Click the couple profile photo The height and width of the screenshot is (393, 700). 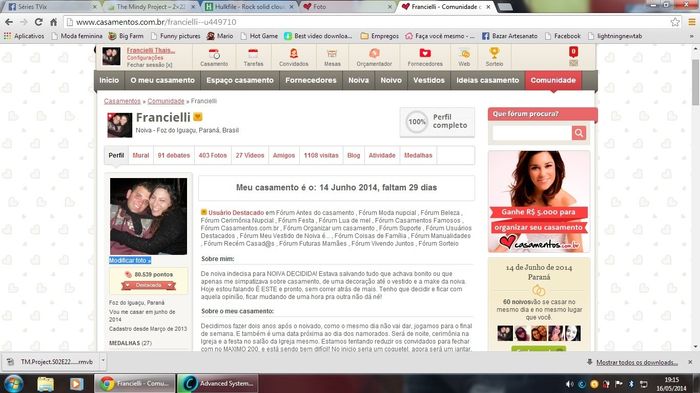(x=149, y=216)
